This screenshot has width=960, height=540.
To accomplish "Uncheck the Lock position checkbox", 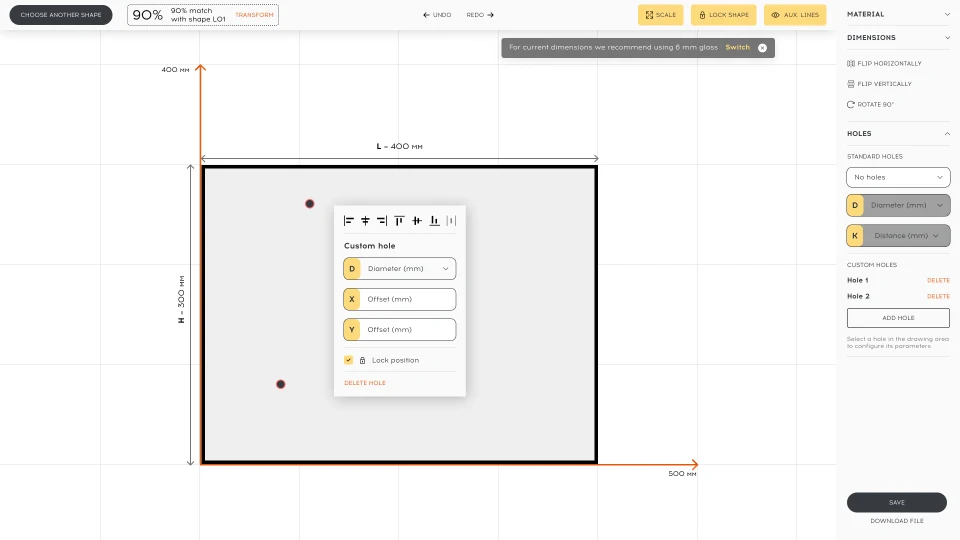I will [348, 360].
